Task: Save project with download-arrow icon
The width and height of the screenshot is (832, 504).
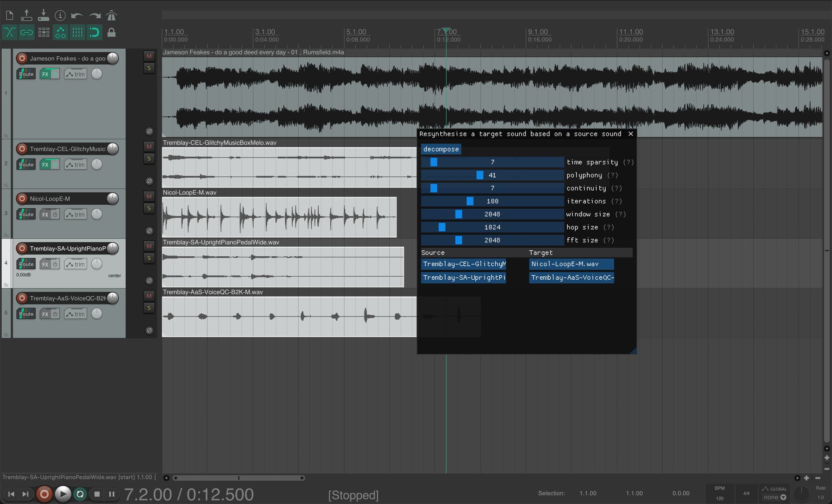Action: (43, 16)
